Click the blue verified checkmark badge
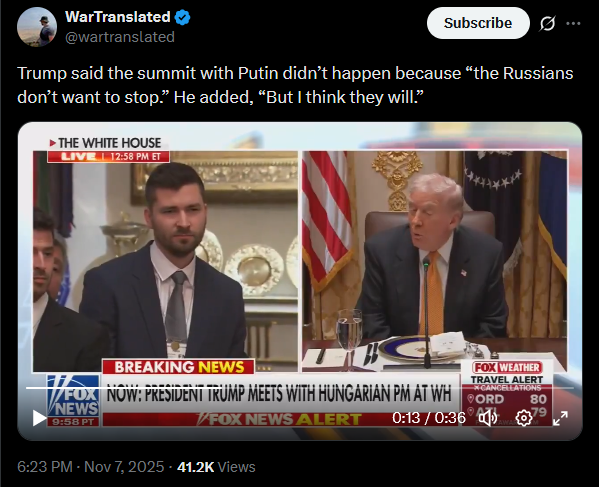The image size is (599, 487). (x=183, y=17)
